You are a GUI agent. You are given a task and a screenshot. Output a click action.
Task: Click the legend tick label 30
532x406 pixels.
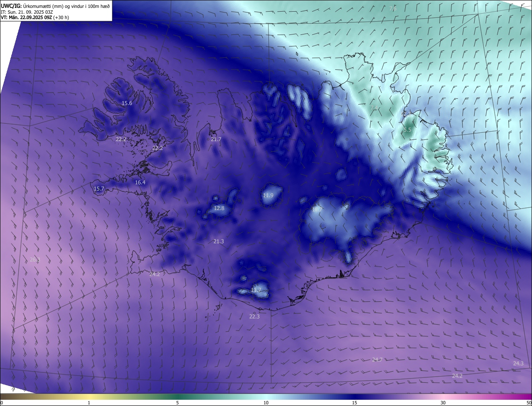(x=443, y=403)
